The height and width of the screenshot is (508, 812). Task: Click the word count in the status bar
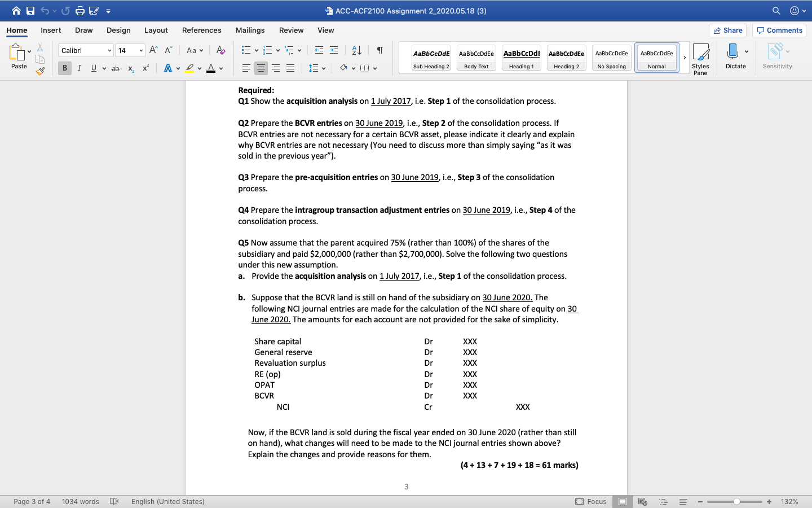click(81, 501)
